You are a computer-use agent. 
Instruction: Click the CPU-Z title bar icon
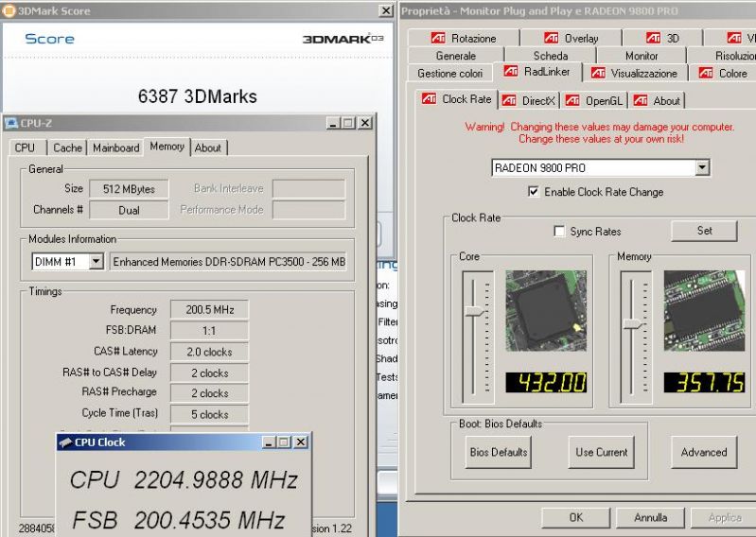tap(11, 123)
